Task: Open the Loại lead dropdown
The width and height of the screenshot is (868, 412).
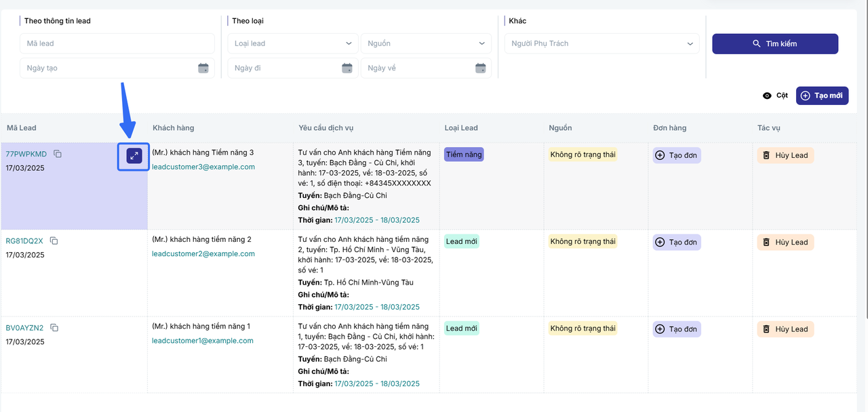Action: tap(293, 43)
